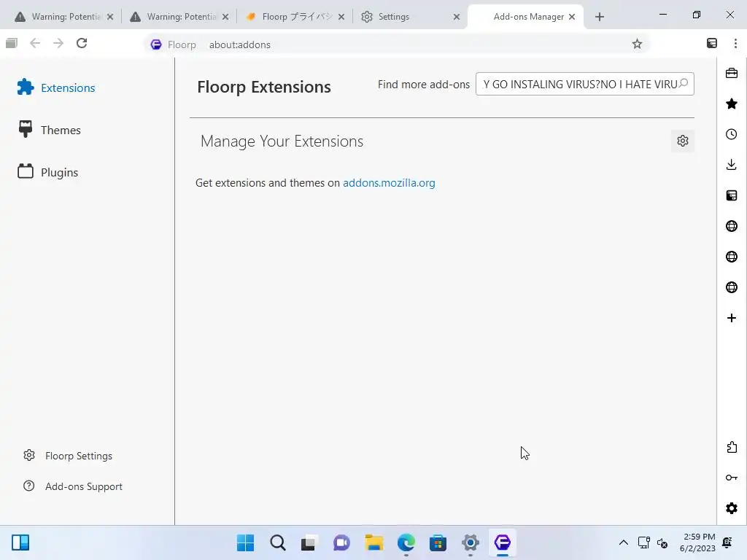
Task: Open Microsoft Store from taskbar
Action: coord(438,542)
